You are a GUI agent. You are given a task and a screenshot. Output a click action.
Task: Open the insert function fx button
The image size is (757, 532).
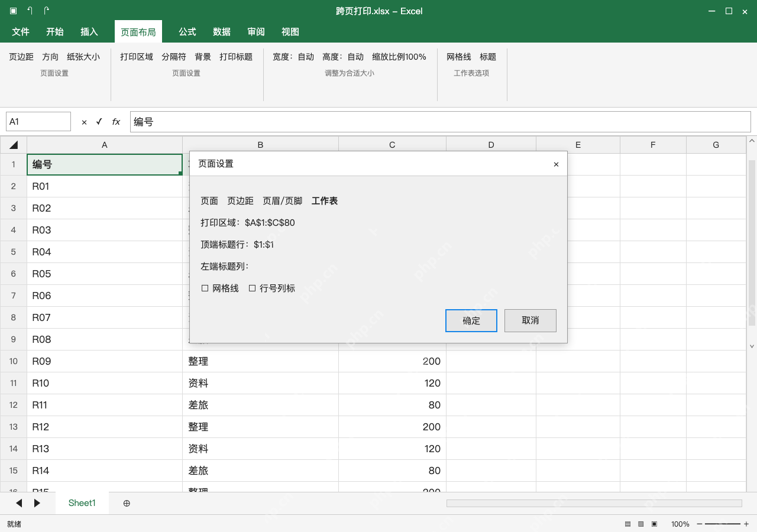[116, 122]
